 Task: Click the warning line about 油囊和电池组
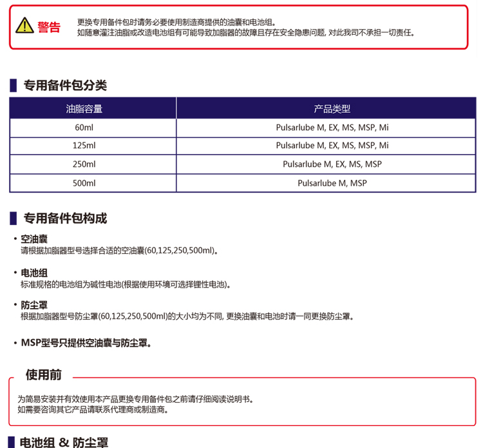[x=177, y=22]
